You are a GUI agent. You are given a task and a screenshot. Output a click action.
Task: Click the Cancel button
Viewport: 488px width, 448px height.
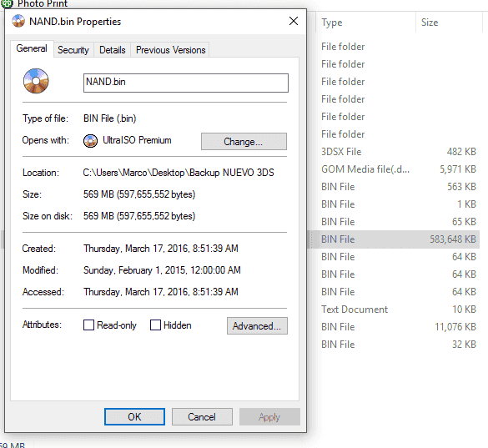point(202,416)
